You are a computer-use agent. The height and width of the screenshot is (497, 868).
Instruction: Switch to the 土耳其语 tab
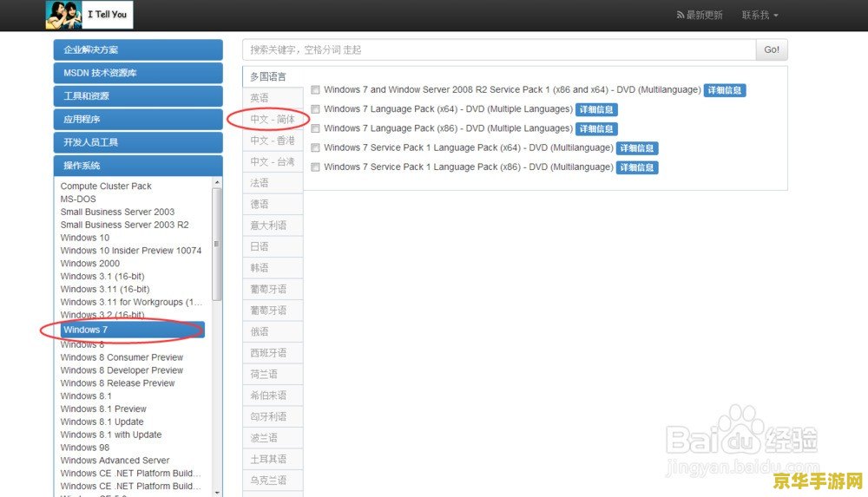click(x=273, y=460)
